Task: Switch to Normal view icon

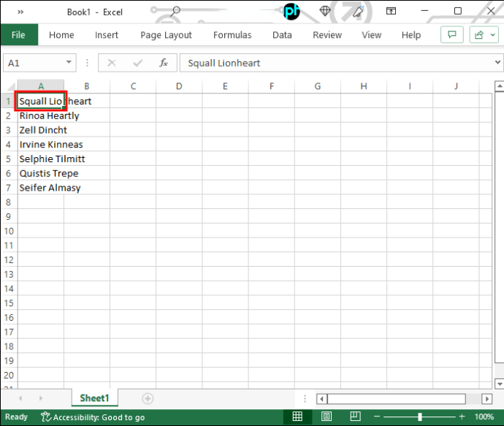Action: [x=297, y=417]
